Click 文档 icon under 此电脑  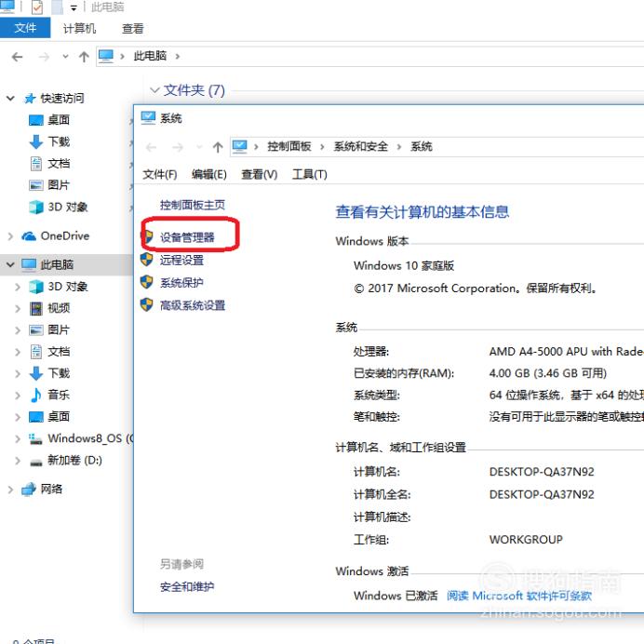pos(36,352)
